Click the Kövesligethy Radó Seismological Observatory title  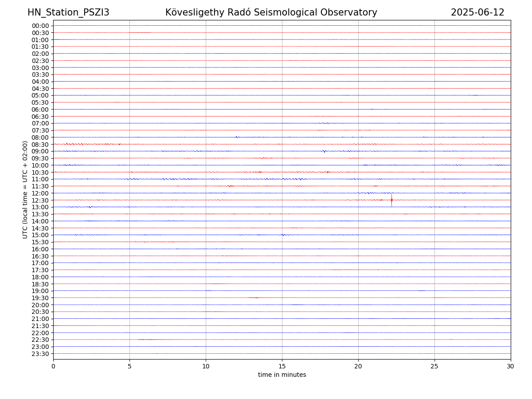tap(271, 12)
